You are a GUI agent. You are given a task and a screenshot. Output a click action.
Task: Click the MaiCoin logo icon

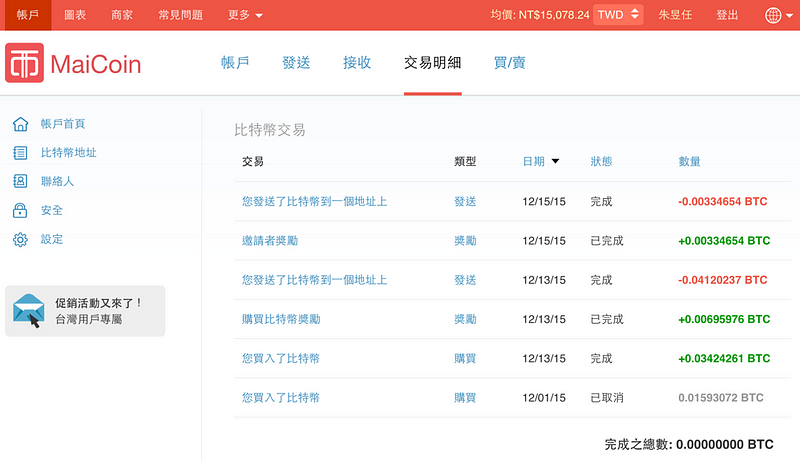pyautogui.click(x=24, y=63)
